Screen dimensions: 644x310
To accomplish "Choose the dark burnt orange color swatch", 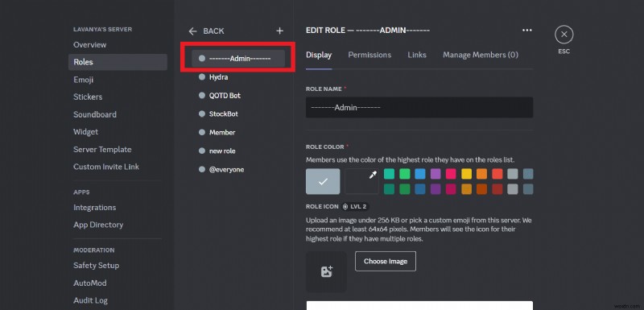I will (481, 189).
